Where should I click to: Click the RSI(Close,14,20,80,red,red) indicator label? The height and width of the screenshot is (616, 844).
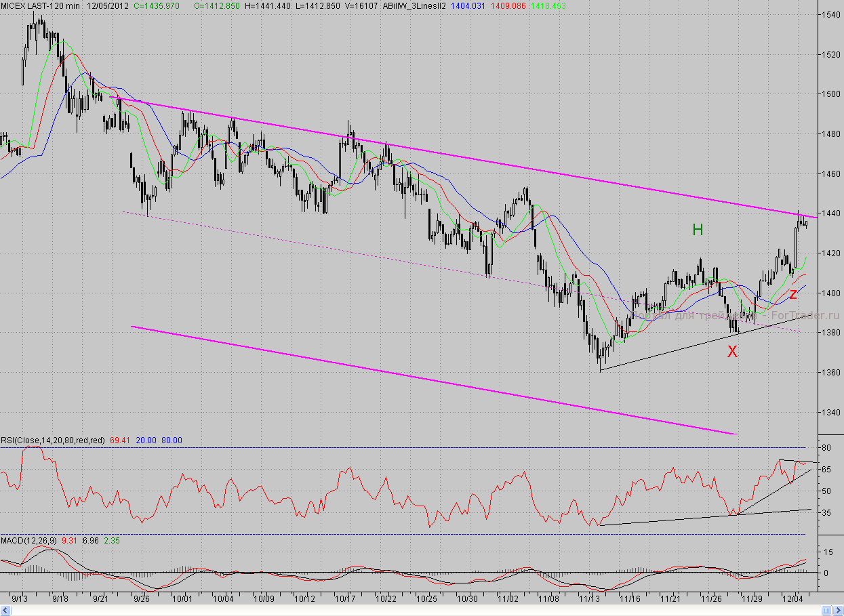pyautogui.click(x=53, y=440)
